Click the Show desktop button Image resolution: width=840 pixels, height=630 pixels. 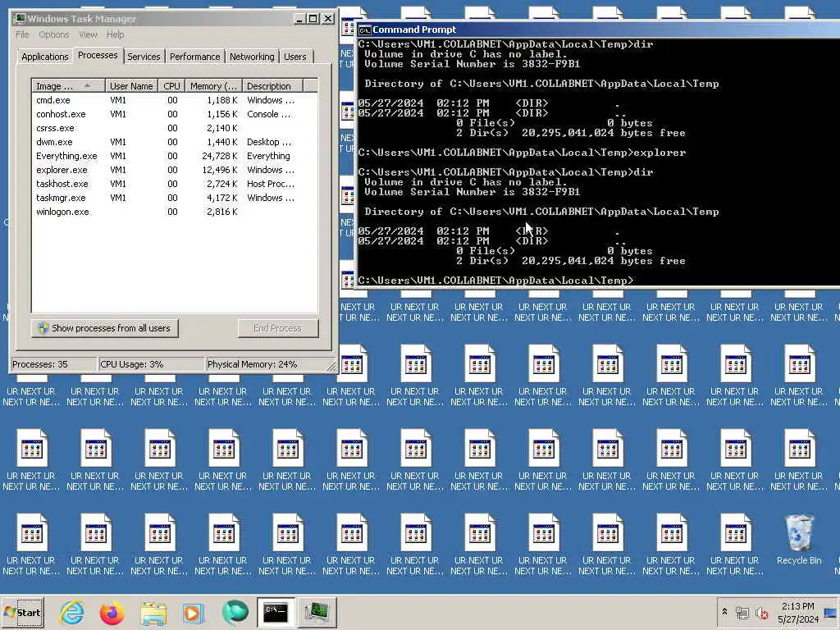point(832,612)
